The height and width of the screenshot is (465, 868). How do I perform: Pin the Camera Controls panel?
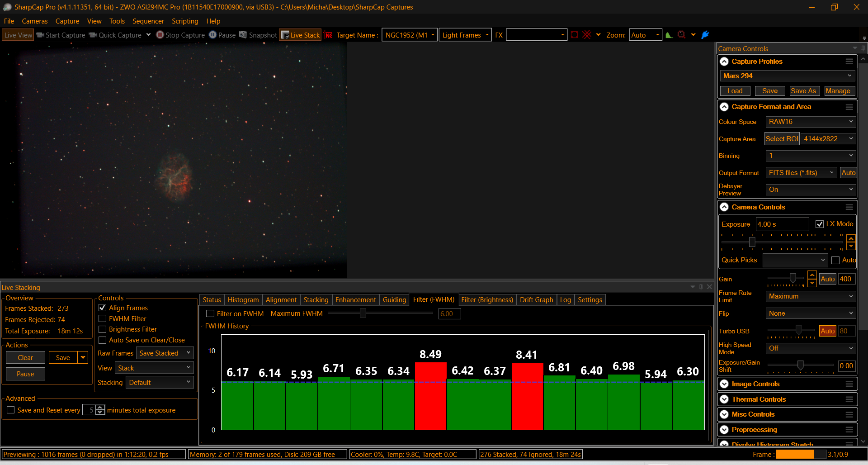tap(863, 48)
